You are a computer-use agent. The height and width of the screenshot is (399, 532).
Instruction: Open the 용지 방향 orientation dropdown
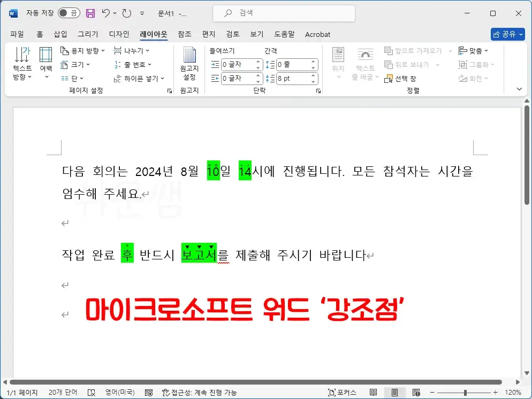(x=83, y=50)
